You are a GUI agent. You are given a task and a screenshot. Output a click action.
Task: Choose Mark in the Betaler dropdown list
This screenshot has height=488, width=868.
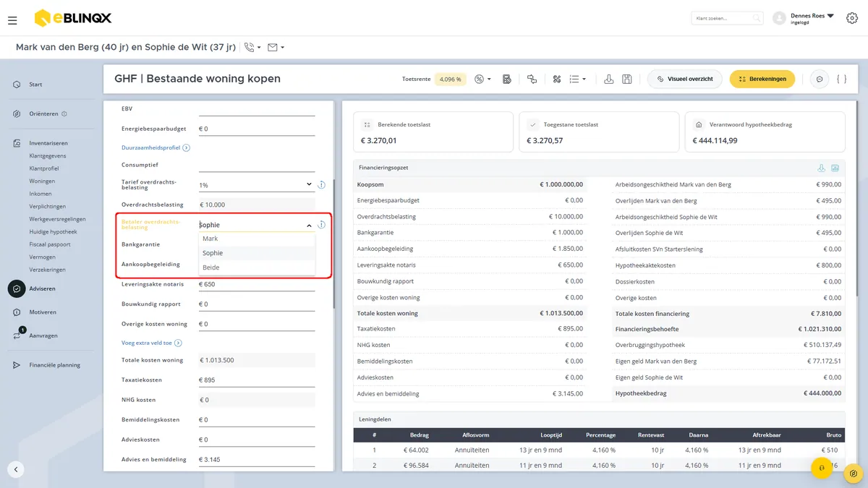[257, 239]
